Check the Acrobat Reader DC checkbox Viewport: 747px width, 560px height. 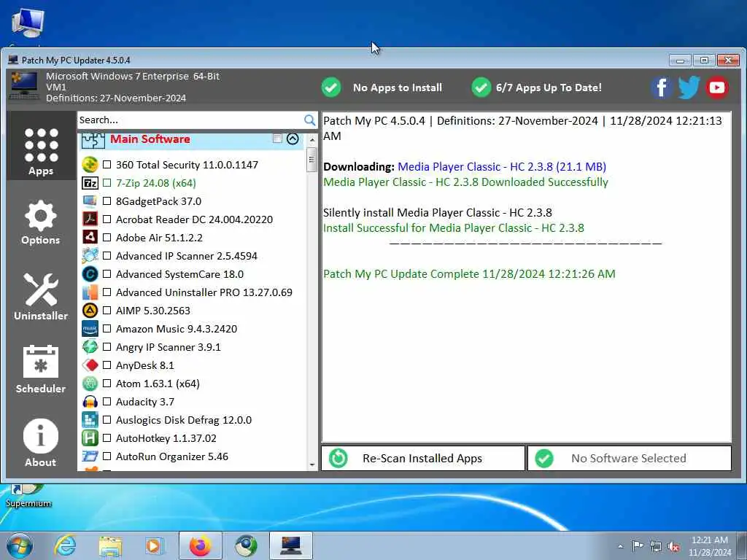[107, 219]
